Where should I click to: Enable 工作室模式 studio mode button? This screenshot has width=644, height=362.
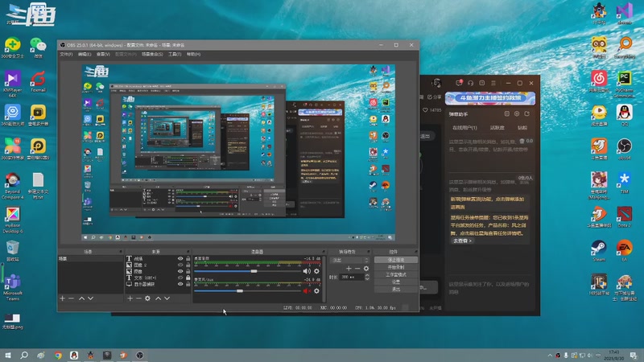point(395,274)
